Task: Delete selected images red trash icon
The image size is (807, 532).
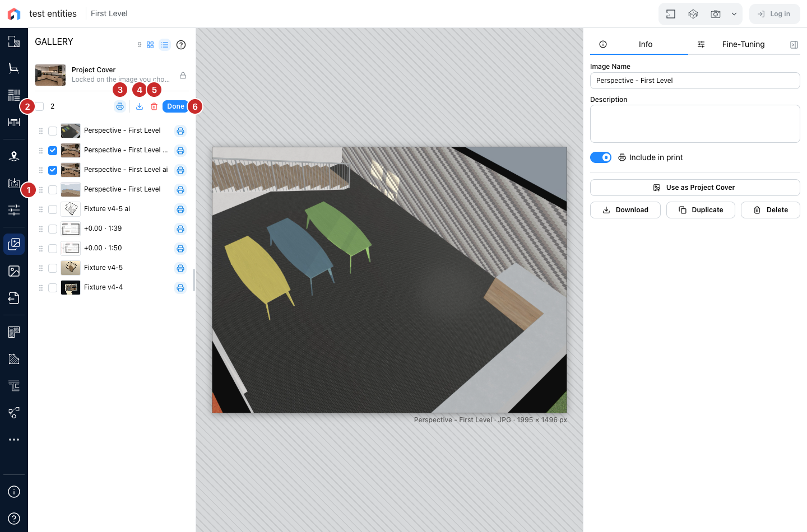Action: pyautogui.click(x=154, y=106)
